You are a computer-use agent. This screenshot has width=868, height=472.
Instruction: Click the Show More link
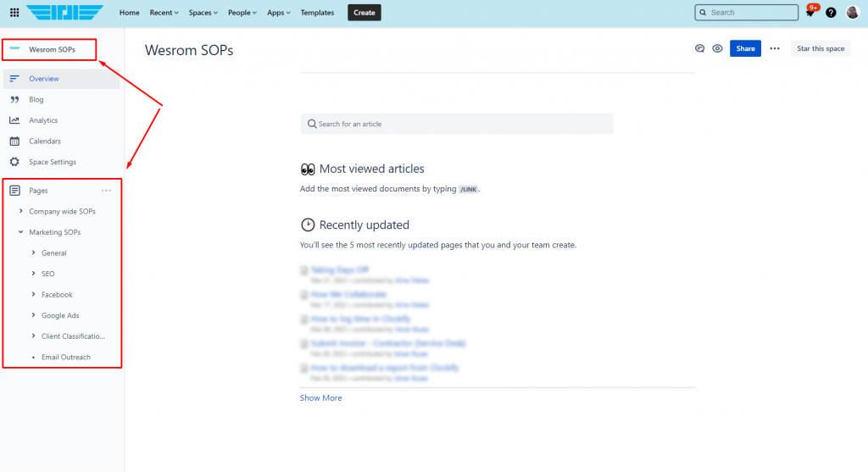(x=320, y=398)
